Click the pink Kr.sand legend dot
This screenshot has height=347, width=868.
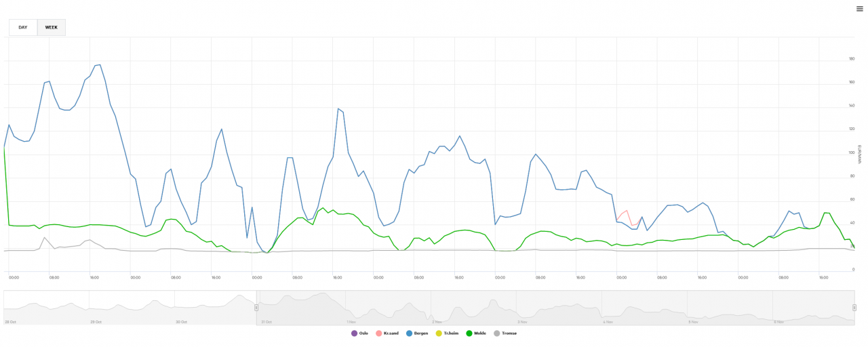[x=378, y=333]
